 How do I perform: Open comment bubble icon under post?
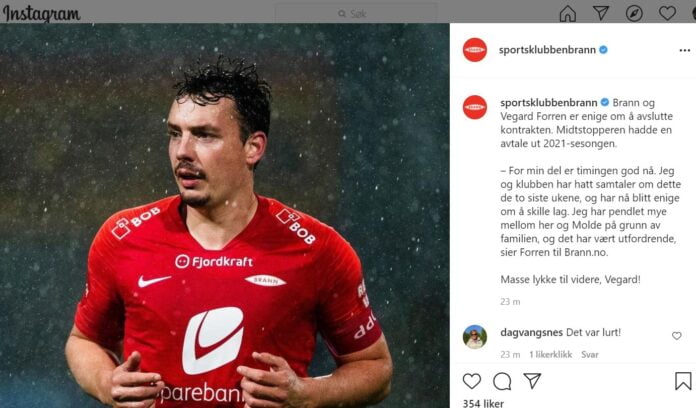click(502, 381)
